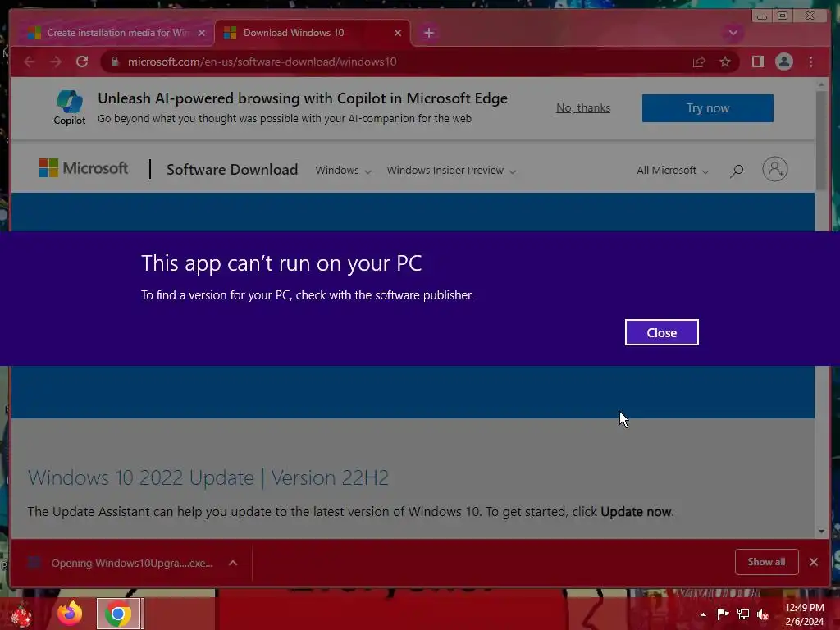
Task: Click the Copilot logo
Action: pos(70,107)
